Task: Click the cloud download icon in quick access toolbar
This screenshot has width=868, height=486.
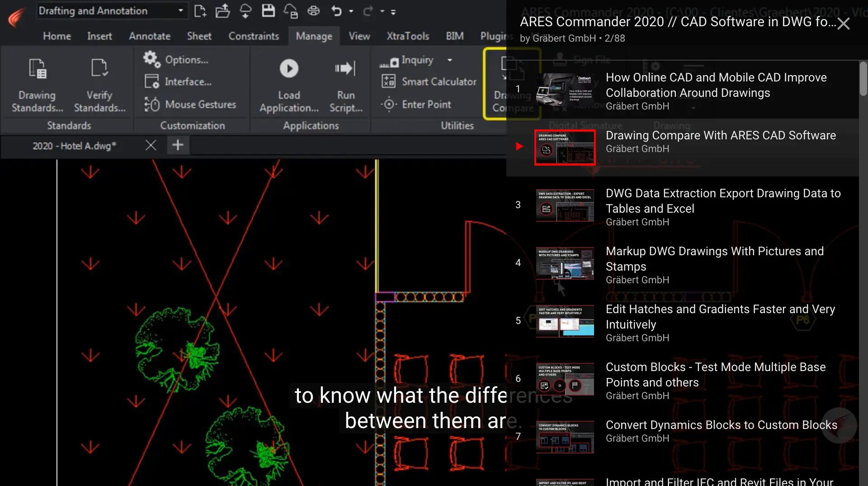Action: (245, 11)
